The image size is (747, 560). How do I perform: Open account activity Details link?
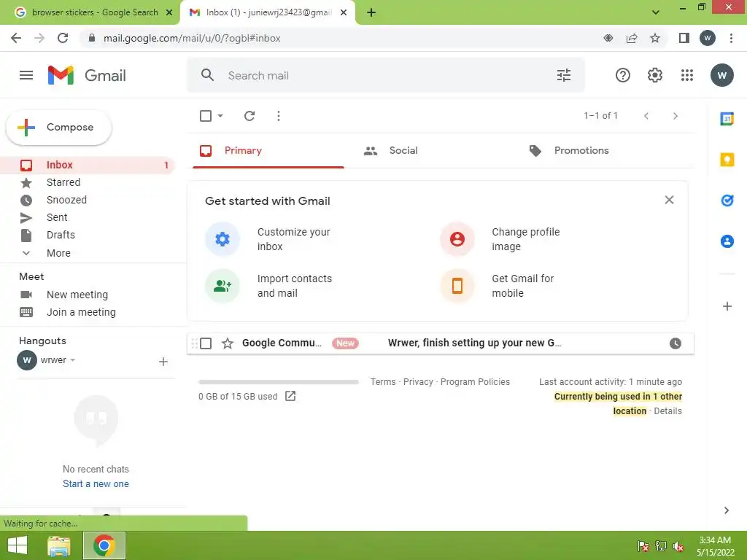668,411
